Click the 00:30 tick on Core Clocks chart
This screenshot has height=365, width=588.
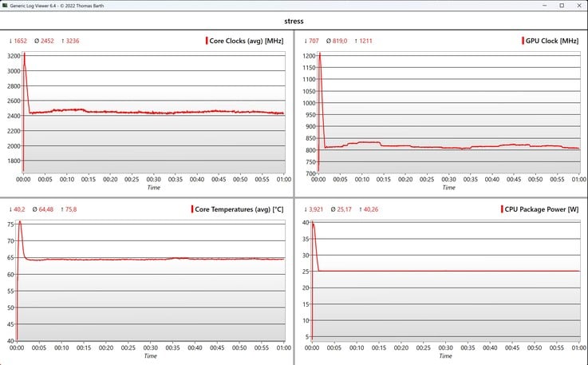(153, 180)
